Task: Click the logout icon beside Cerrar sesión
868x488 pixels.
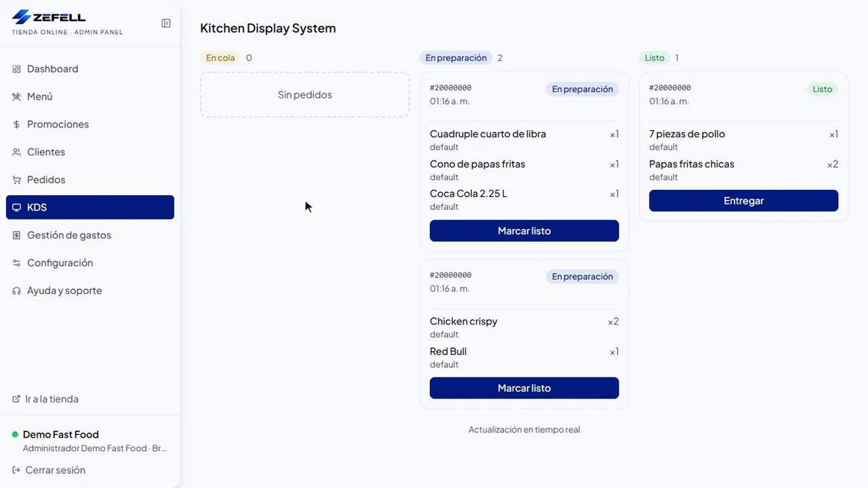Action: 16,470
